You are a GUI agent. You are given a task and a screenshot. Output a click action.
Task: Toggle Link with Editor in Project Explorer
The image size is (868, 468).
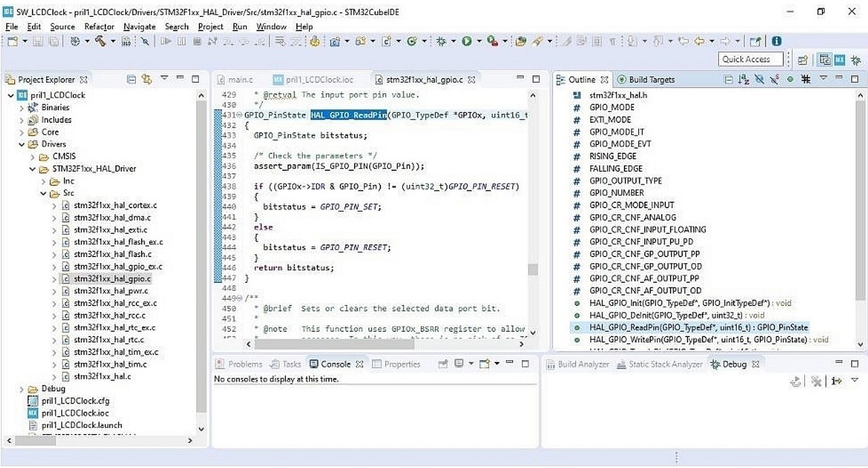point(146,79)
